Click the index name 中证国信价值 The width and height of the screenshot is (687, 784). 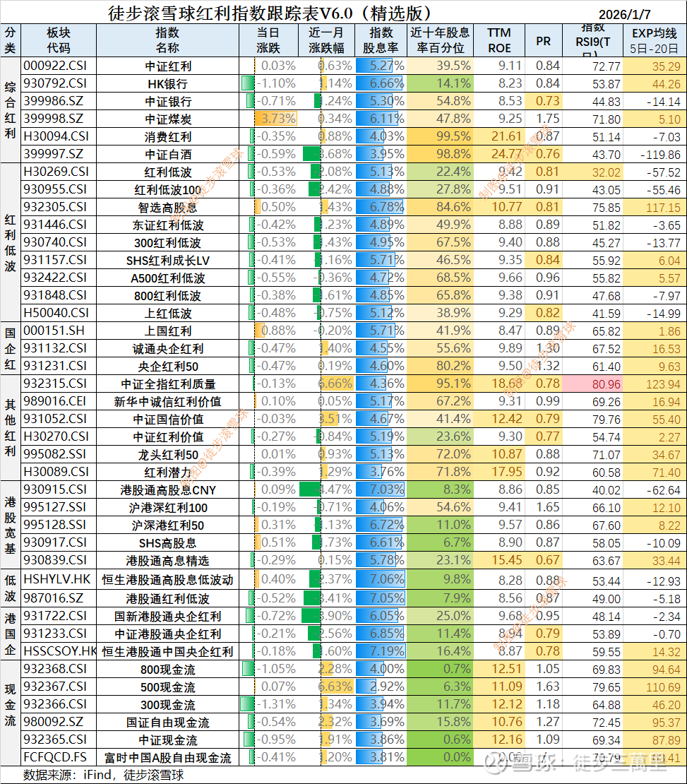[x=168, y=420]
